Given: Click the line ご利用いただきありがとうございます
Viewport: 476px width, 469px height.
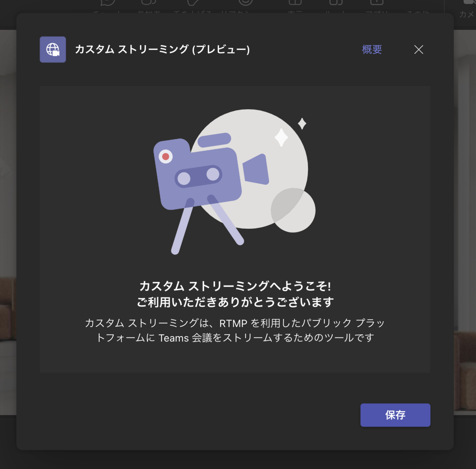Looking at the screenshot, I should pyautogui.click(x=235, y=302).
